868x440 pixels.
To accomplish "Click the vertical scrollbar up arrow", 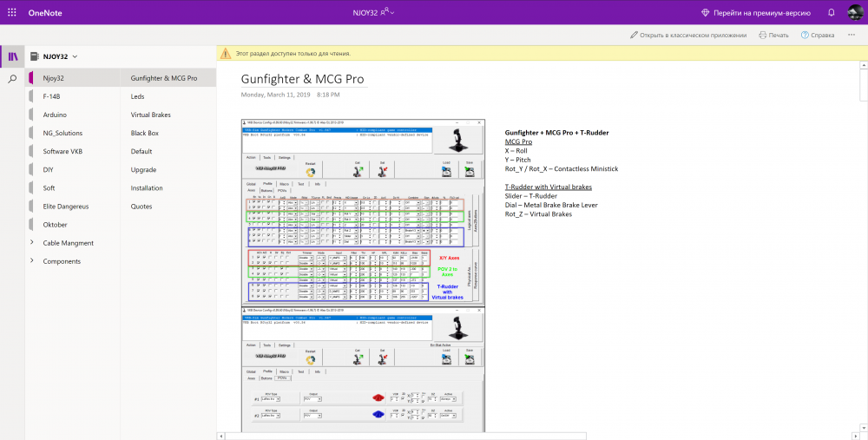I will point(864,65).
